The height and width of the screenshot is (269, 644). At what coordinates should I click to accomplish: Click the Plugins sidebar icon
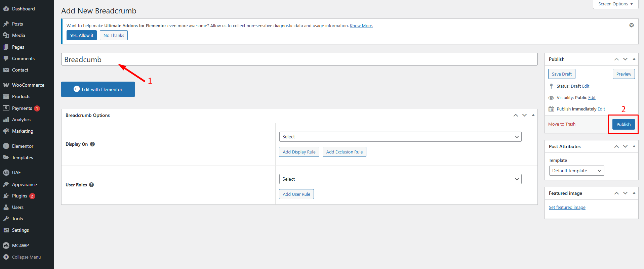point(6,196)
